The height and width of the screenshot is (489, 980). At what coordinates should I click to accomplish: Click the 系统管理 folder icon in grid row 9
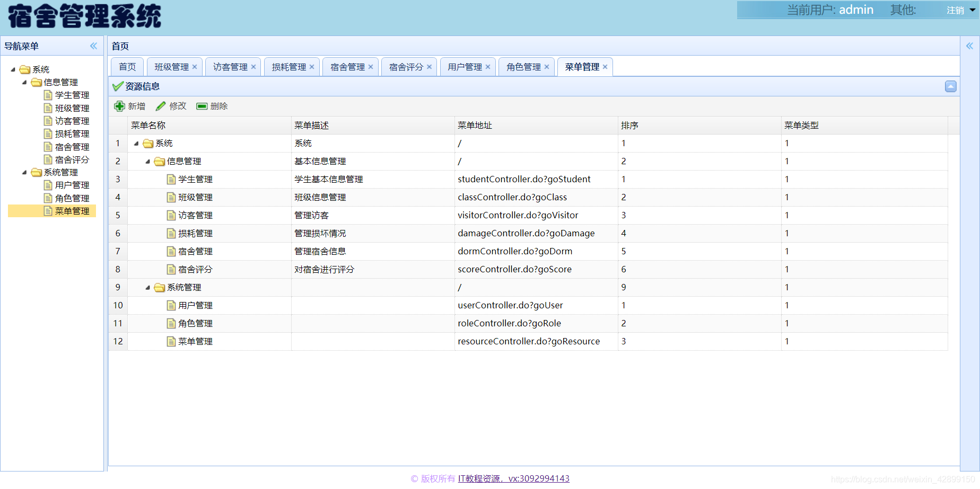click(160, 287)
